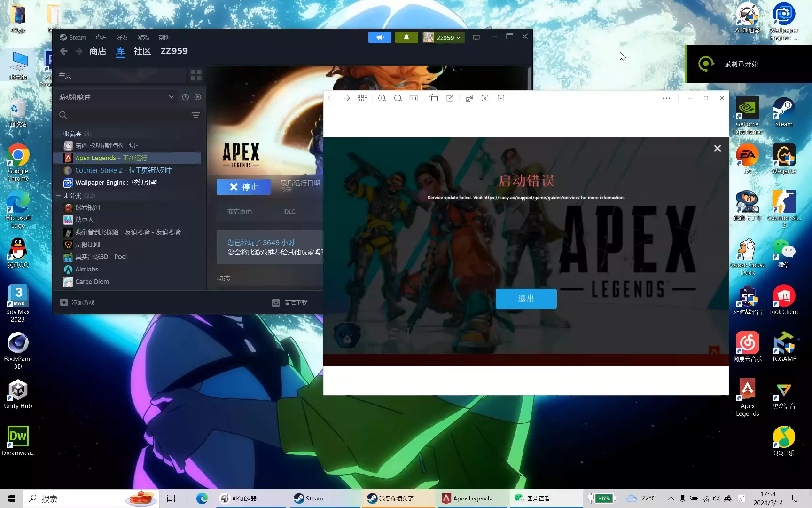The width and height of the screenshot is (812, 508).
Task: Open 管理下载 in Steam
Action: [x=290, y=302]
